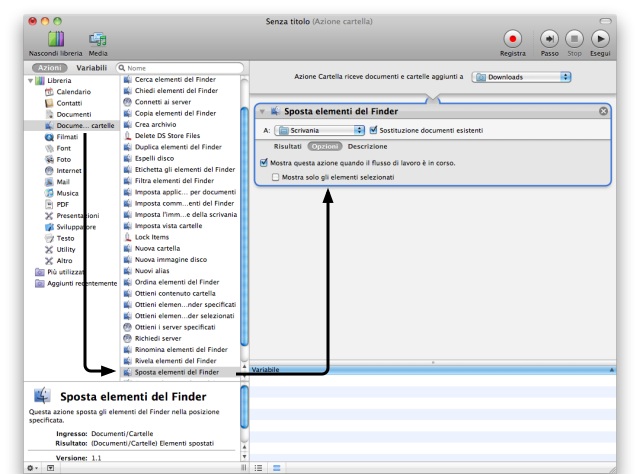Screen dimensions: 640x474
Task: Toggle Mostra questa azione quando il flusso checkbox
Action: [x=264, y=163]
